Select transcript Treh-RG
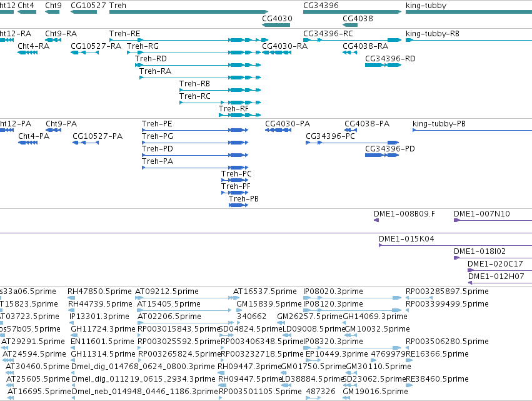Screen dimensions: 532x401 143,46
